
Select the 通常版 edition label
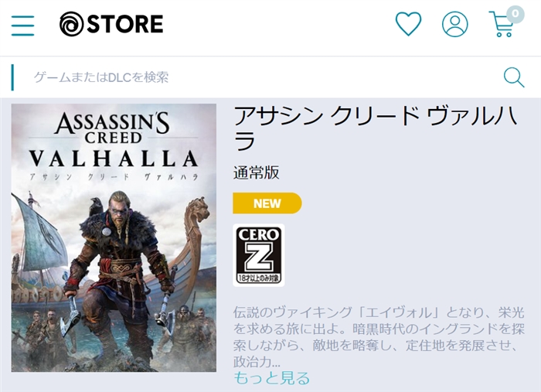[x=257, y=172]
